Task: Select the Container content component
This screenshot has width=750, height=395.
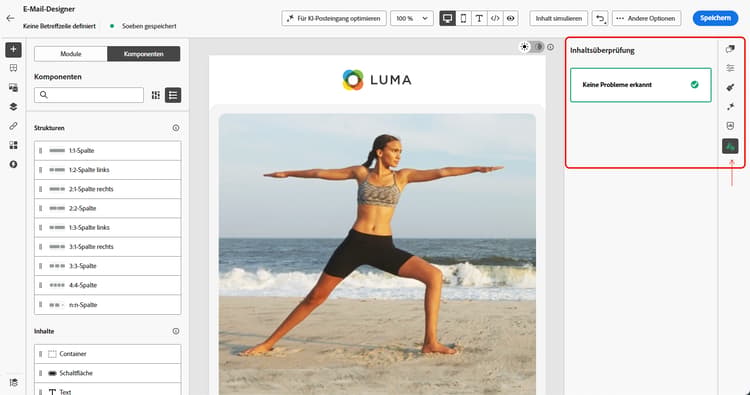Action: pos(108,354)
